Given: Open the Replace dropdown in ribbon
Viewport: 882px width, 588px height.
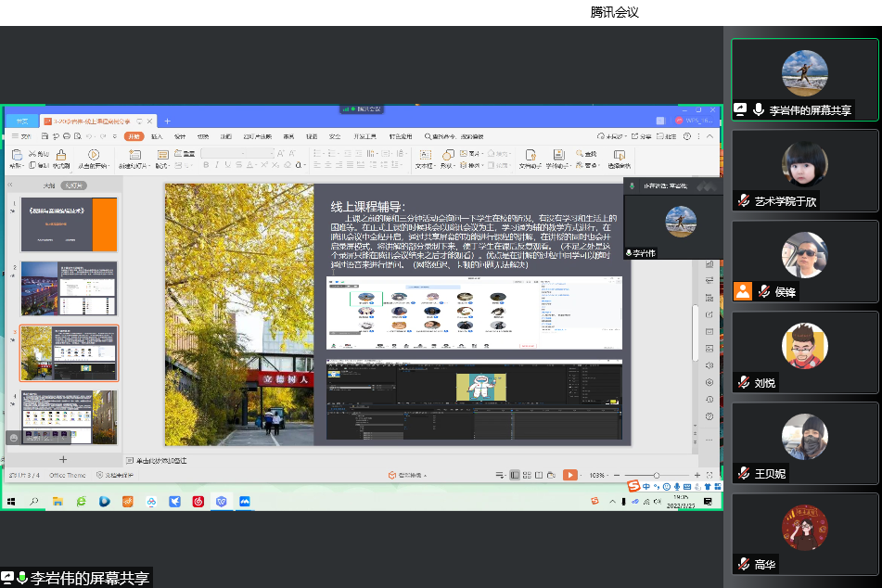Looking at the screenshot, I should [x=587, y=165].
